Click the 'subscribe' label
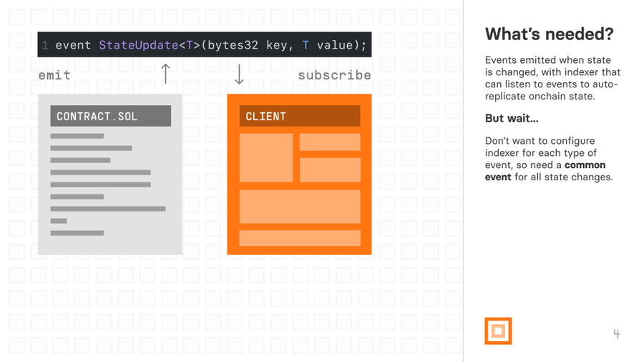 click(x=334, y=76)
